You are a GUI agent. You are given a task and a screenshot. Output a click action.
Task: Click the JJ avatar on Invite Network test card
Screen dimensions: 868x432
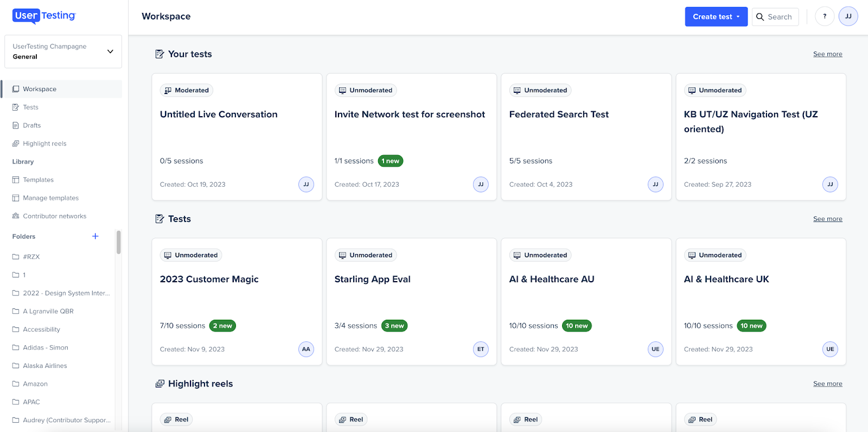[x=481, y=185]
